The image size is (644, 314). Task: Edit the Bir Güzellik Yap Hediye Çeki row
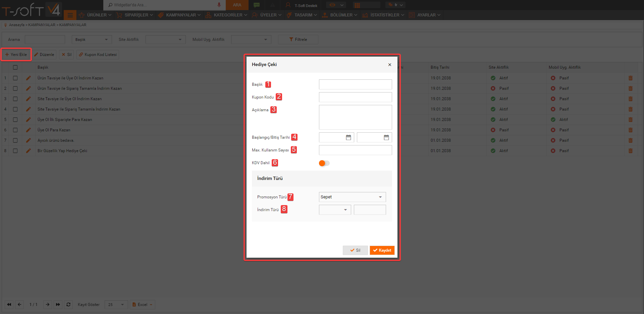tap(29, 151)
